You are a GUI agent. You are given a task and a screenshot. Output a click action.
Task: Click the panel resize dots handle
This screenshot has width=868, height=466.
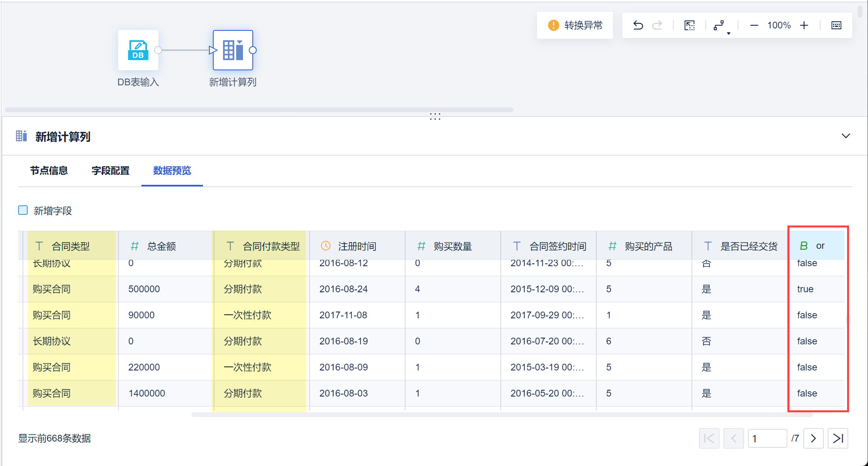click(435, 116)
